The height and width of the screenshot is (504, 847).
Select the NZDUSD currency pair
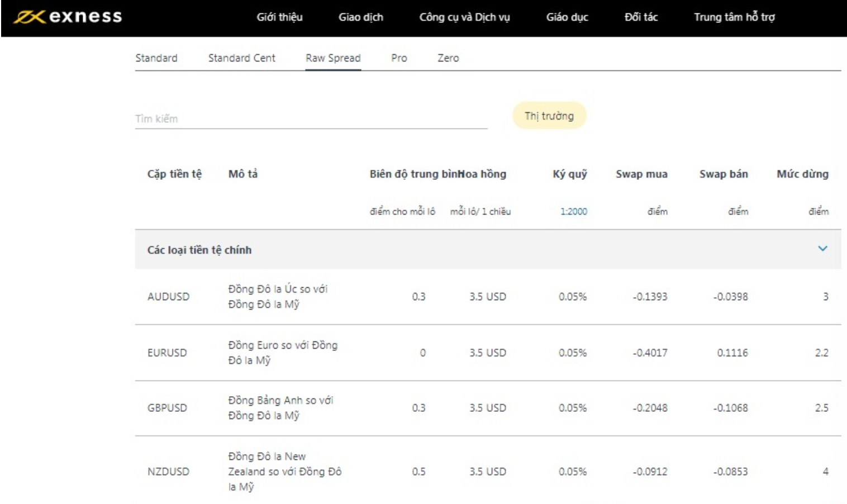[168, 472]
